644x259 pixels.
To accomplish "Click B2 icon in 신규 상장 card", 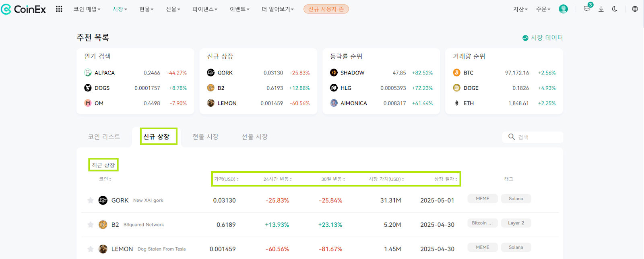I will click(211, 88).
